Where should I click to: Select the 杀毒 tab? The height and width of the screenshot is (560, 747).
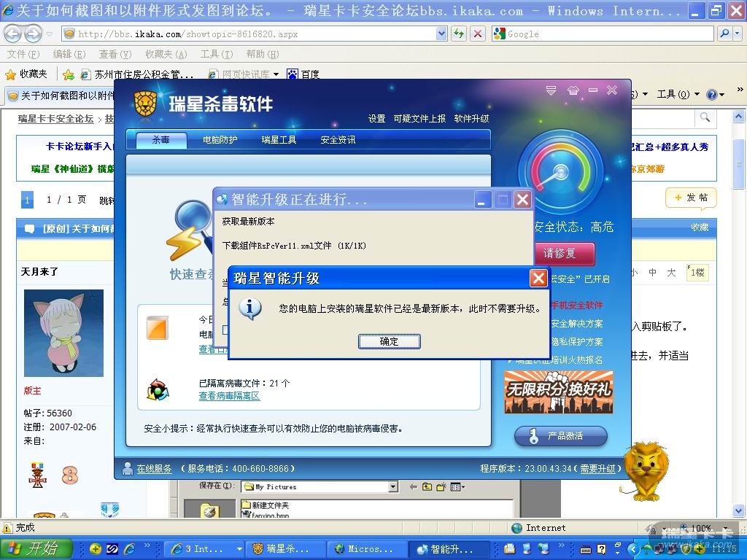pos(160,140)
